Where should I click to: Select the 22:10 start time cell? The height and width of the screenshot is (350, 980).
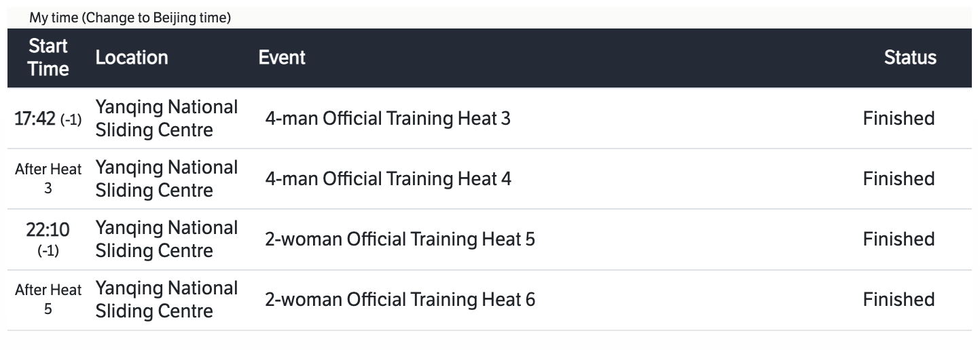pos(48,239)
